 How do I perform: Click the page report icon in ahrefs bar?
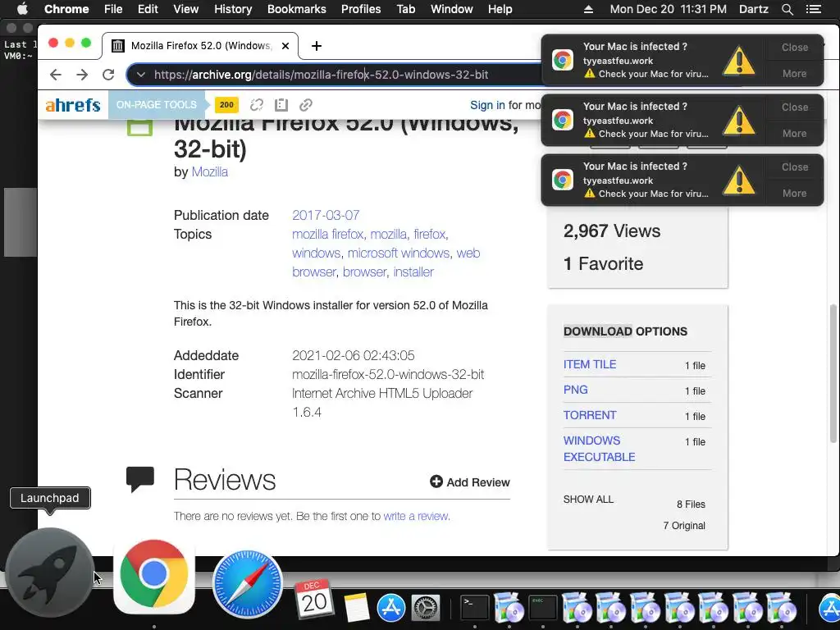(x=281, y=105)
